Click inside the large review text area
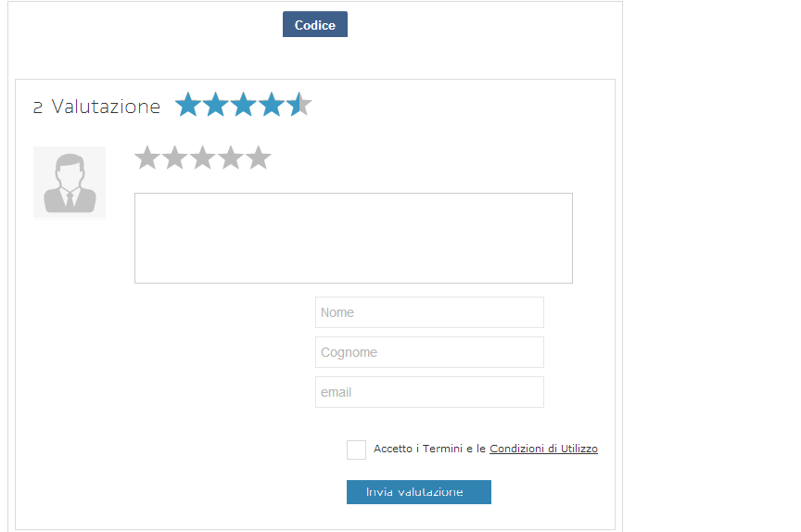The width and height of the screenshot is (801, 532). click(x=353, y=238)
